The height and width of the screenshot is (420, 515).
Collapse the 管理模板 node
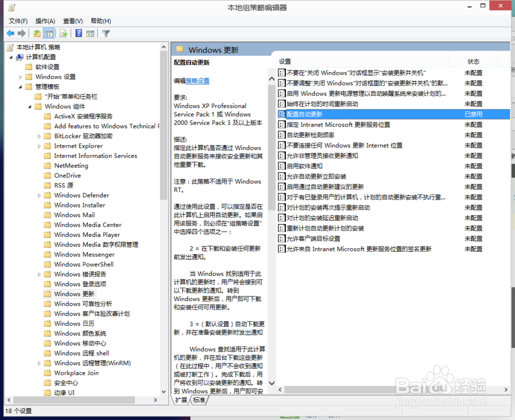21,87
